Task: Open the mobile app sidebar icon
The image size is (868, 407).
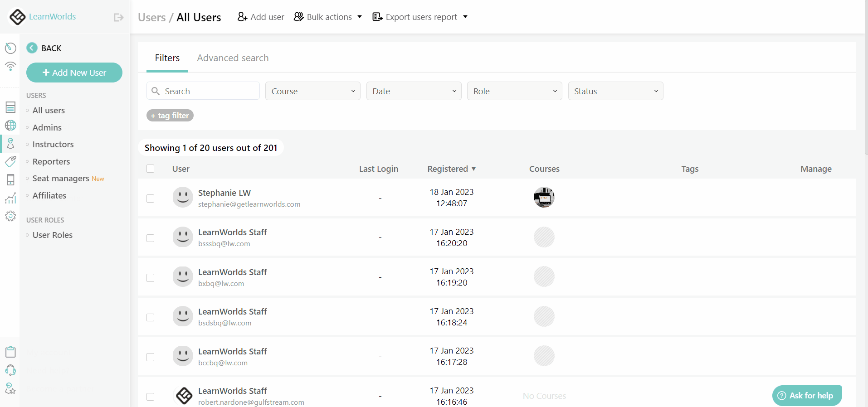Action: [x=10, y=179]
